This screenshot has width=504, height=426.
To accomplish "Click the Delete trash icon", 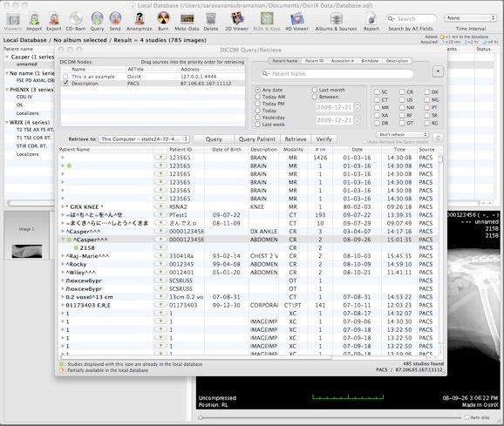I will [211, 18].
